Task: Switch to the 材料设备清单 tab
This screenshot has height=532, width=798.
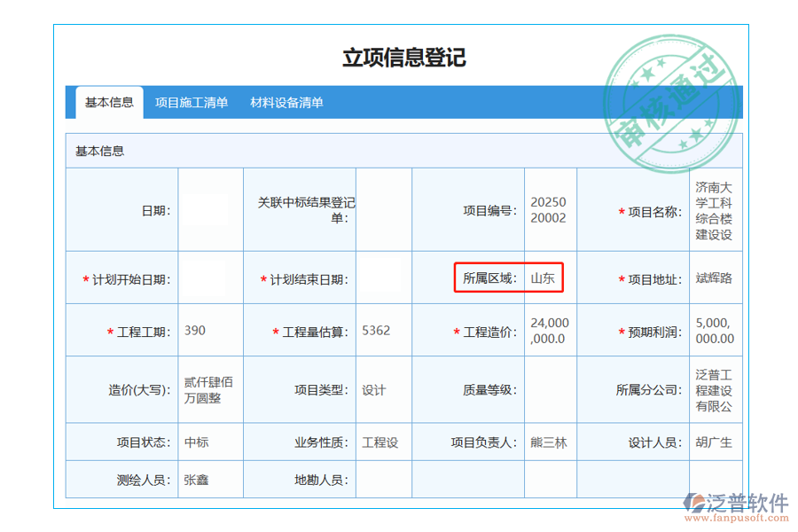Action: click(x=286, y=102)
